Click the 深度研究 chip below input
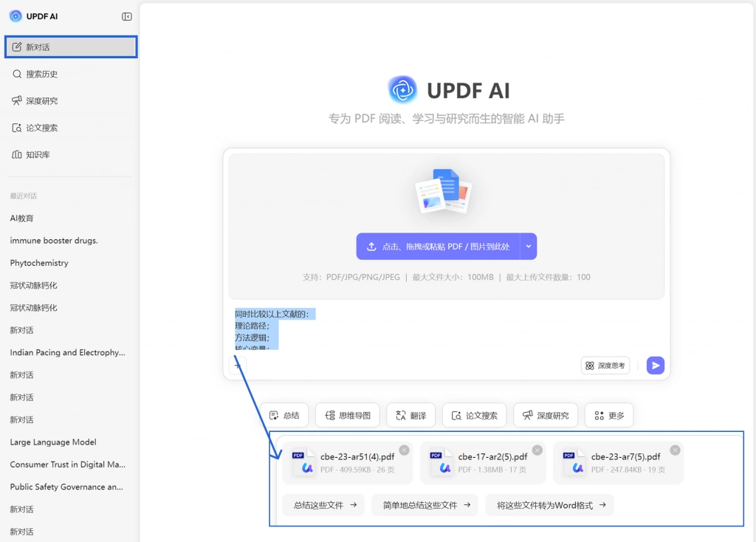Screen dimensions: 756x542 (546, 415)
